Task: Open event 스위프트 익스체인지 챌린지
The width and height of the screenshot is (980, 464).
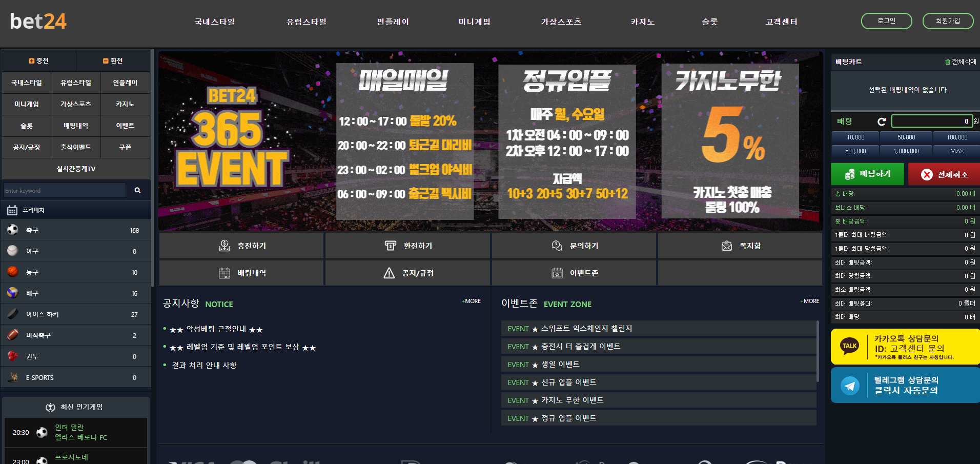Action: point(659,329)
